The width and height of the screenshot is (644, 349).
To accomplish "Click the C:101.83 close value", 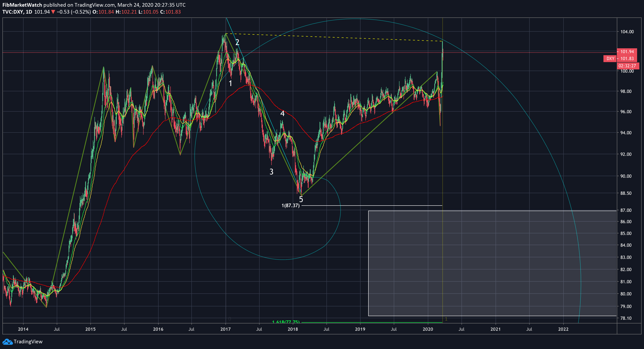I will (x=170, y=12).
